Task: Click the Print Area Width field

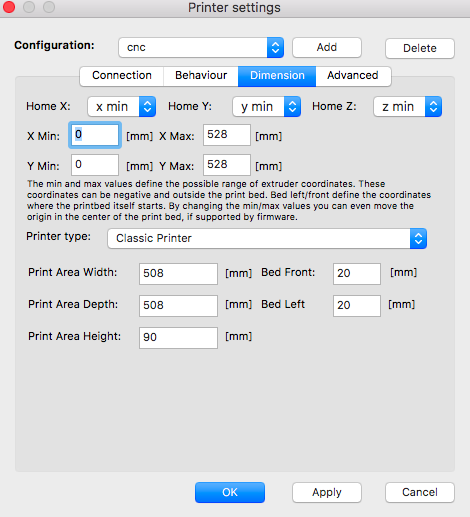Action: (178, 274)
